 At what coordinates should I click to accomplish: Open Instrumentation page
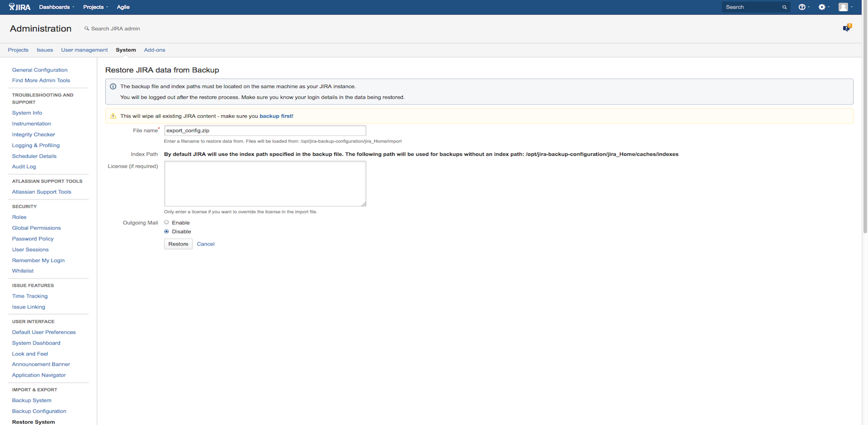point(32,124)
